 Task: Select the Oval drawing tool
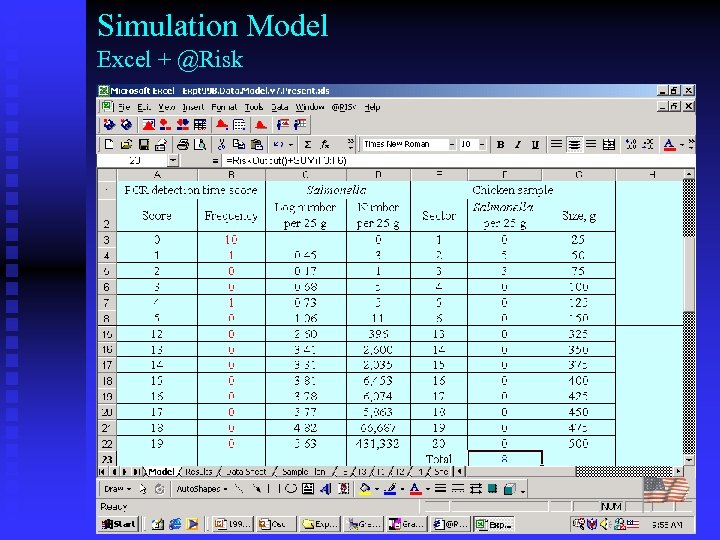tap(291, 489)
